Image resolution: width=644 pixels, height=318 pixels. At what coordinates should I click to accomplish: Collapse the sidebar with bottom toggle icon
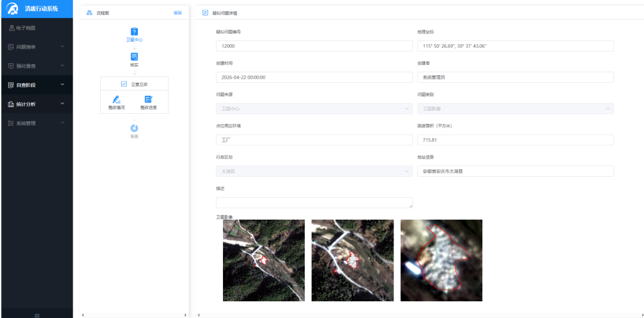(x=37, y=316)
